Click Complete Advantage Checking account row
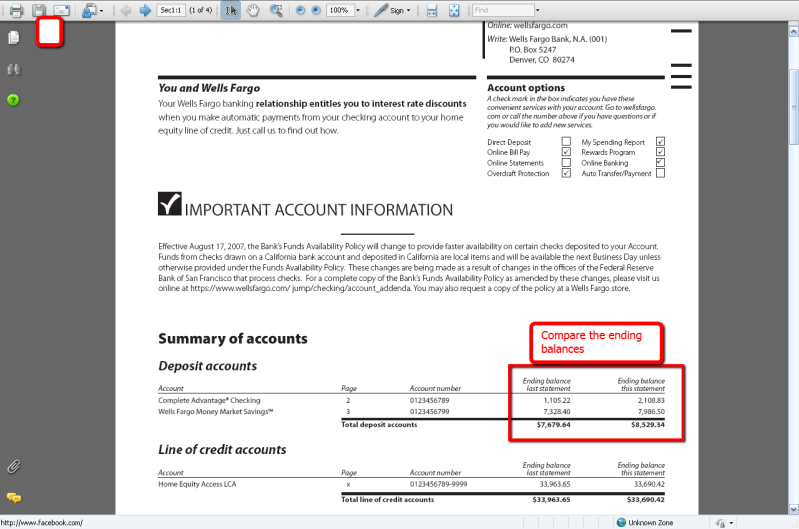This screenshot has height=529, width=799. point(411,401)
